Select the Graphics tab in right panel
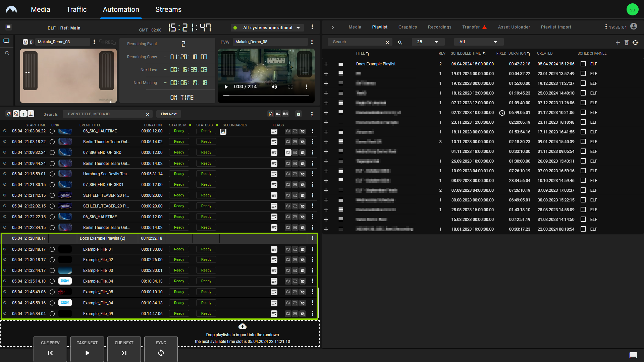Image resolution: width=644 pixels, height=362 pixels. click(408, 27)
